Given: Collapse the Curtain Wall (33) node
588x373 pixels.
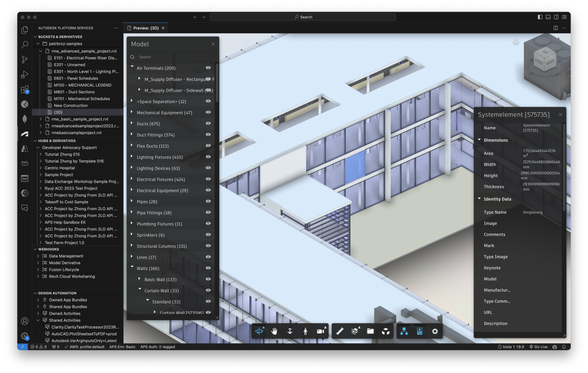Looking at the screenshot, I should (140, 289).
